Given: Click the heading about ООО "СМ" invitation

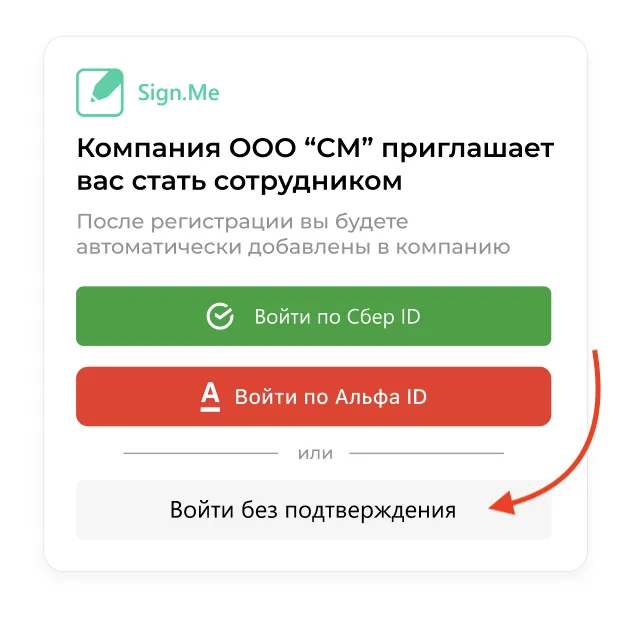Looking at the screenshot, I should coord(315,164).
